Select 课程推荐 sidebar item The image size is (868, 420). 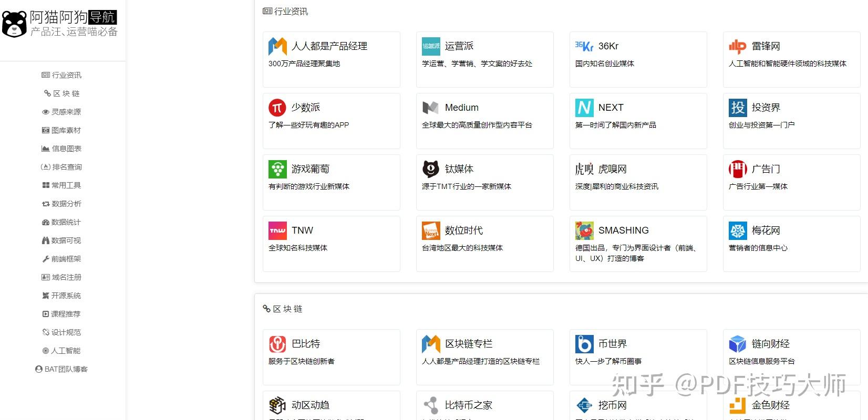tap(61, 314)
